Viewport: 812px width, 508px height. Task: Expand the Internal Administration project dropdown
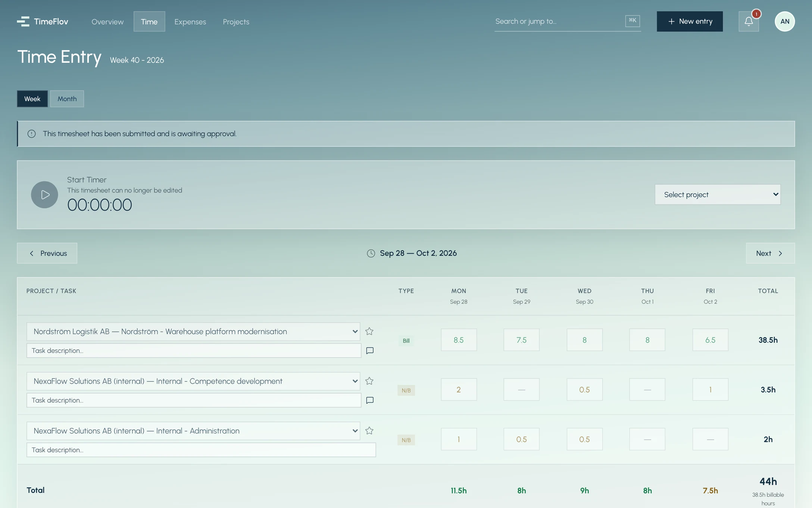[193, 431]
